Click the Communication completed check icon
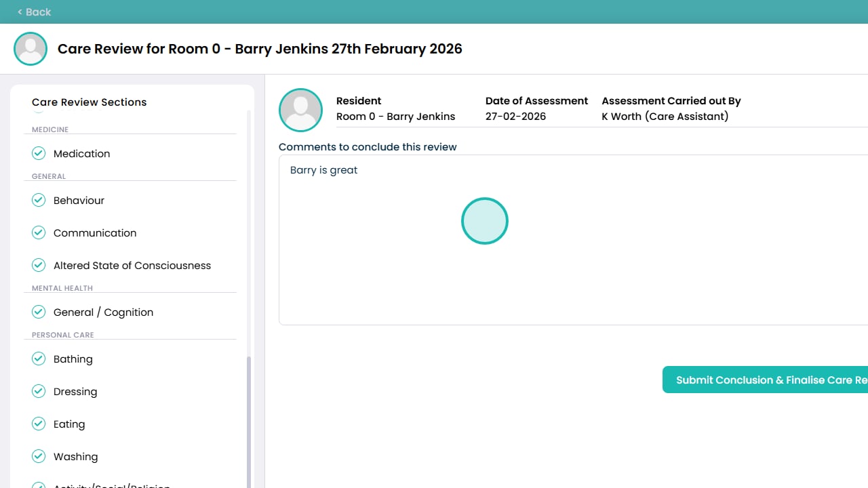Image resolution: width=868 pixels, height=488 pixels. 39,233
